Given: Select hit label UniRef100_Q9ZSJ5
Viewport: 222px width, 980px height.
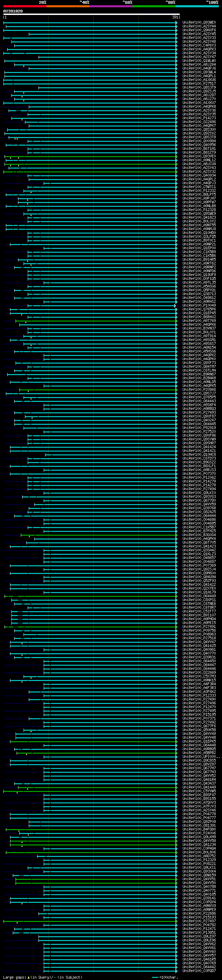Looking at the screenshot, I should tap(199, 91).
